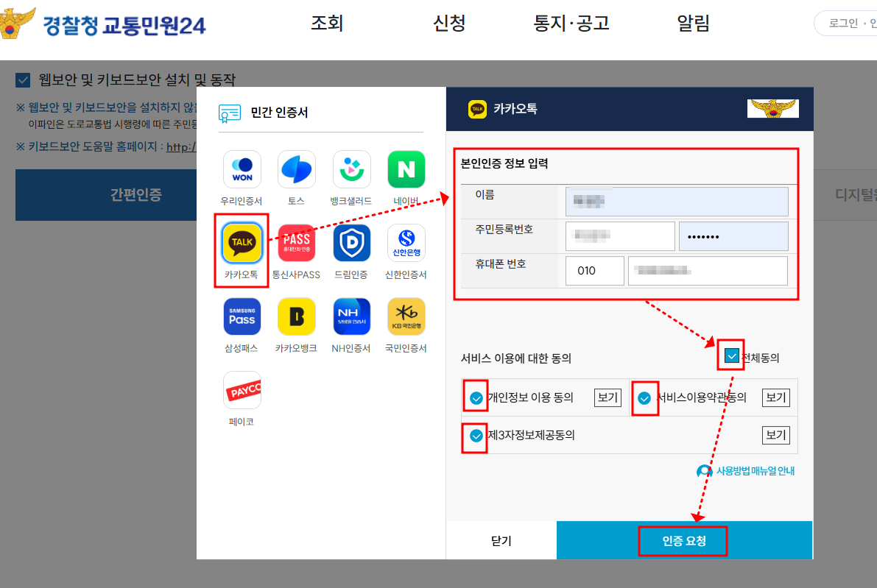Click the 민간 인증서 title text
The image size is (877, 588).
[x=279, y=113]
